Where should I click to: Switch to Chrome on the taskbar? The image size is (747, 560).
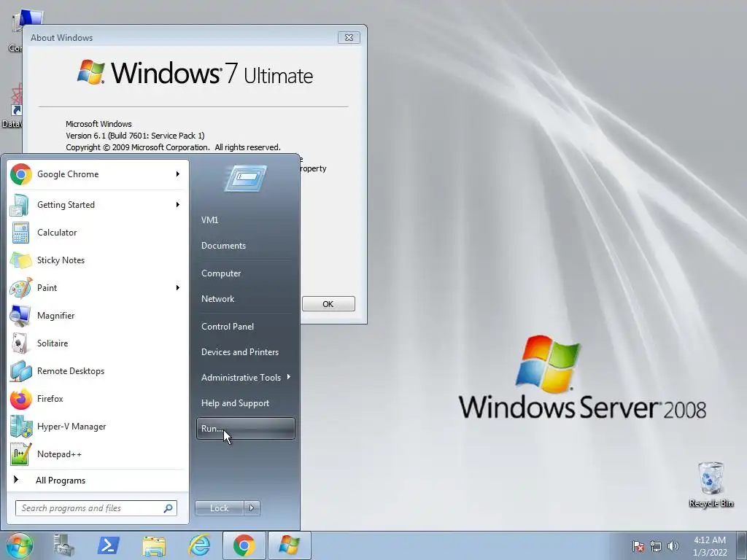[x=244, y=545]
